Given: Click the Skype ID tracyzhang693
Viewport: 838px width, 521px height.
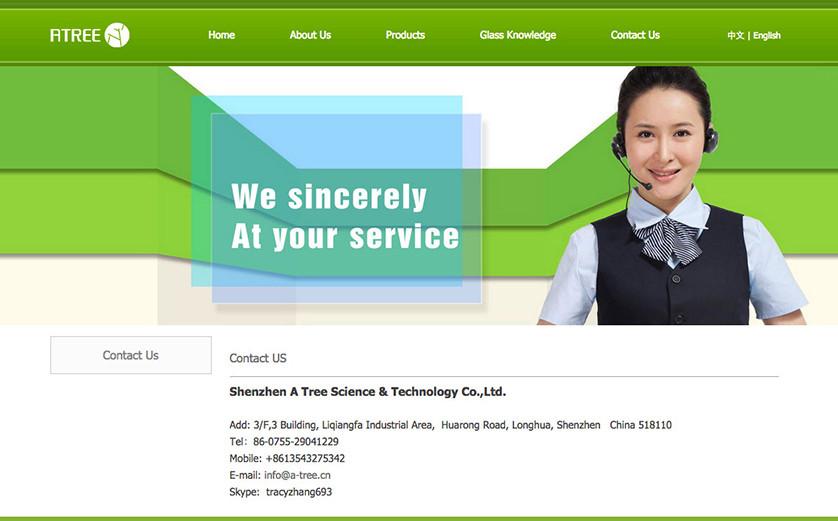Looking at the screenshot, I should coord(299,492).
